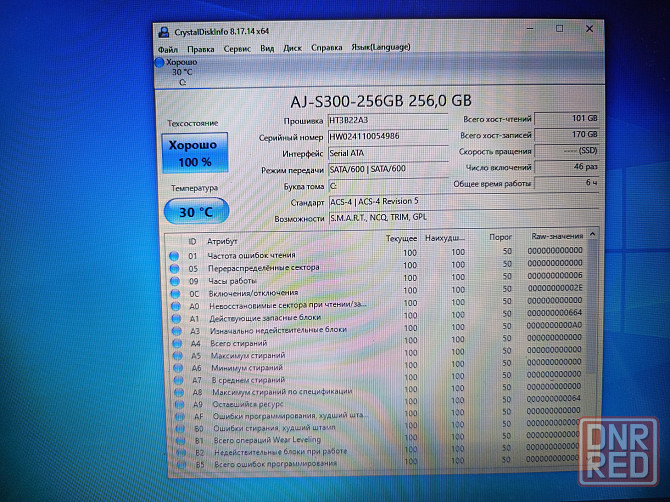Image resolution: width=670 pixels, height=502 pixels.
Task: Click raw value 0000000000A0
Action: click(554, 325)
